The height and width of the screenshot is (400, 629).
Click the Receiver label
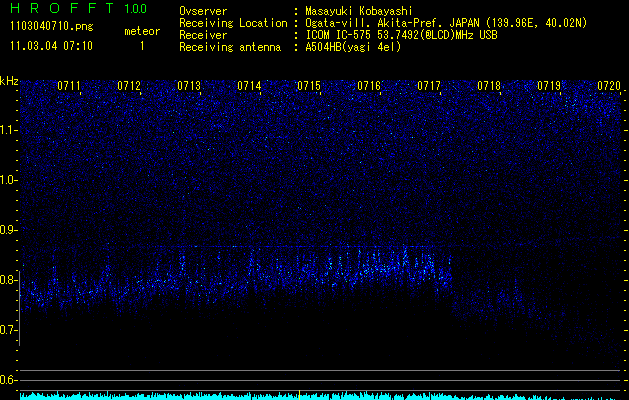[203, 35]
